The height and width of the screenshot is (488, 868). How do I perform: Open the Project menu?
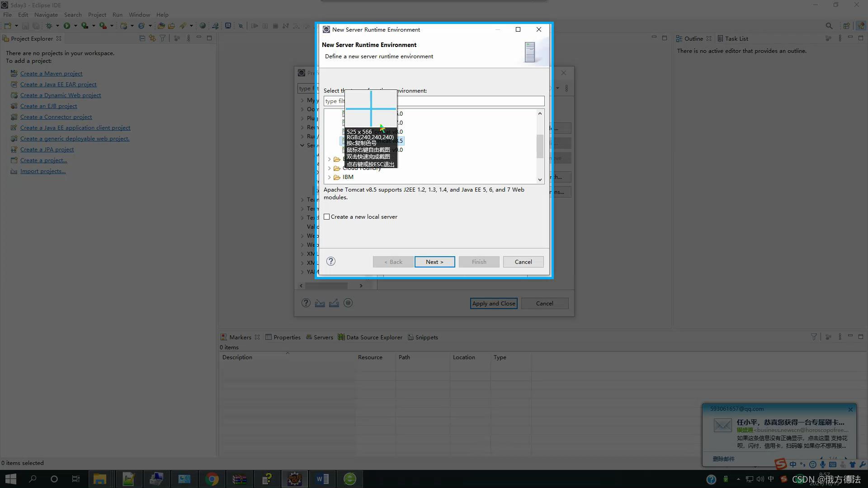click(x=97, y=14)
